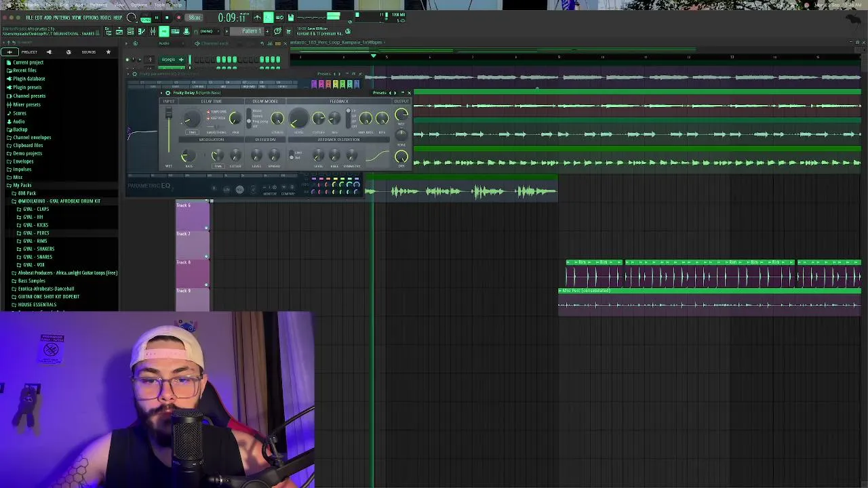Image resolution: width=868 pixels, height=488 pixels.
Task: Expand Recent files folder
Action: pyautogui.click(x=24, y=70)
